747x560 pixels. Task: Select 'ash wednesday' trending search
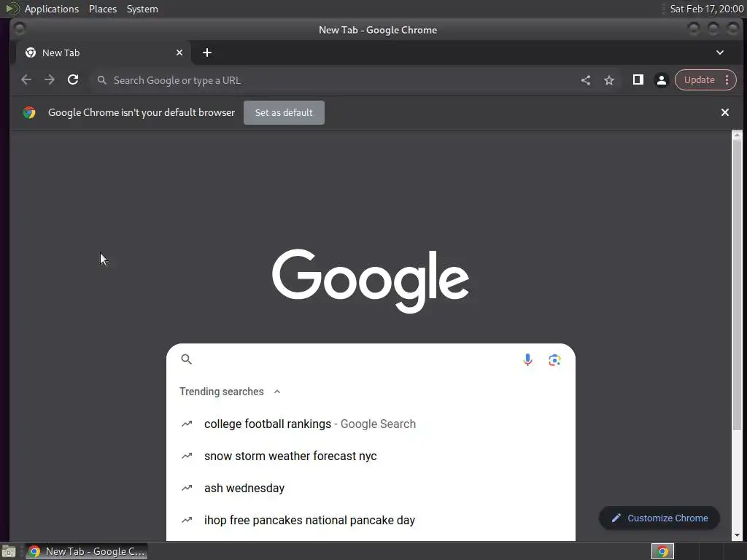(371, 488)
